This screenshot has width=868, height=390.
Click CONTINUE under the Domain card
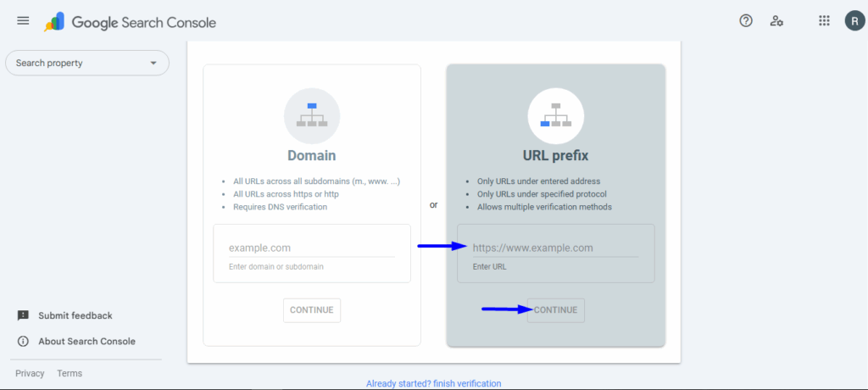tap(312, 310)
